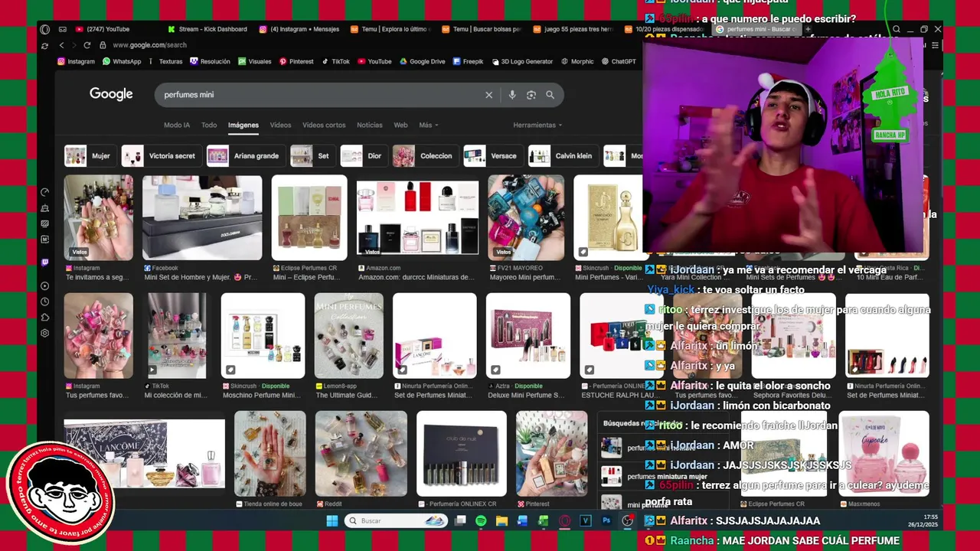Screen dimensions: 980x551
Task: Open Spotify from the taskbar
Action: point(481,520)
